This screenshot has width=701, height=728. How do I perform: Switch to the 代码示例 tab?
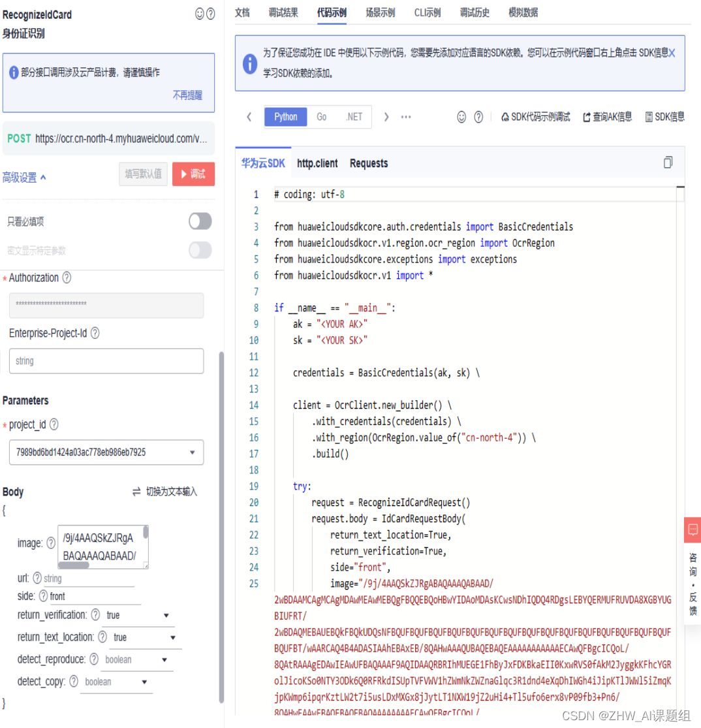click(x=332, y=12)
